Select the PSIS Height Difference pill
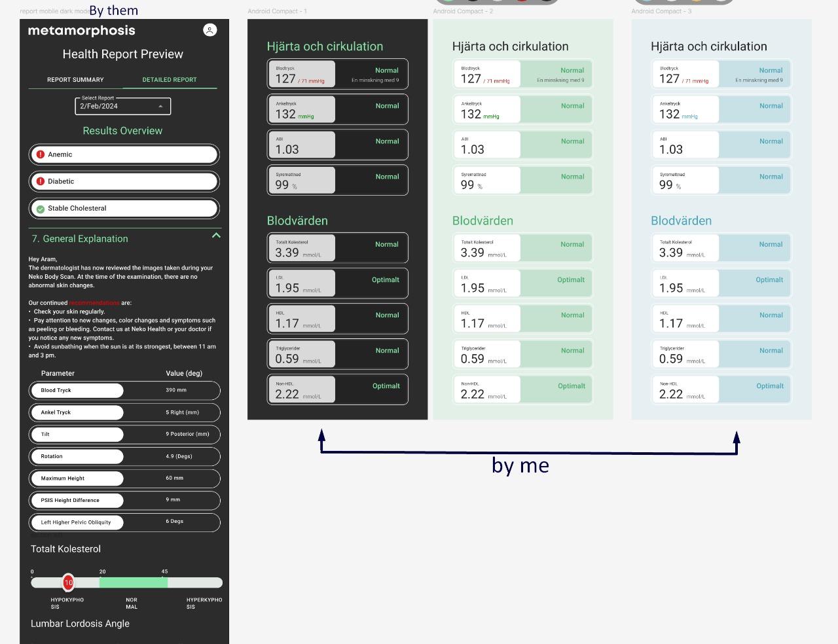Viewport: 838px width, 644px height. click(77, 501)
